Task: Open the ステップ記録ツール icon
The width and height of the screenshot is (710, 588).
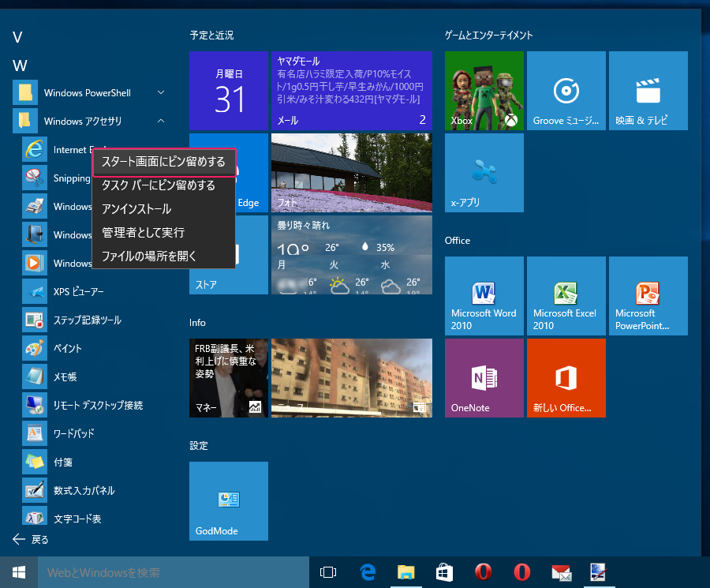Action: (x=35, y=320)
